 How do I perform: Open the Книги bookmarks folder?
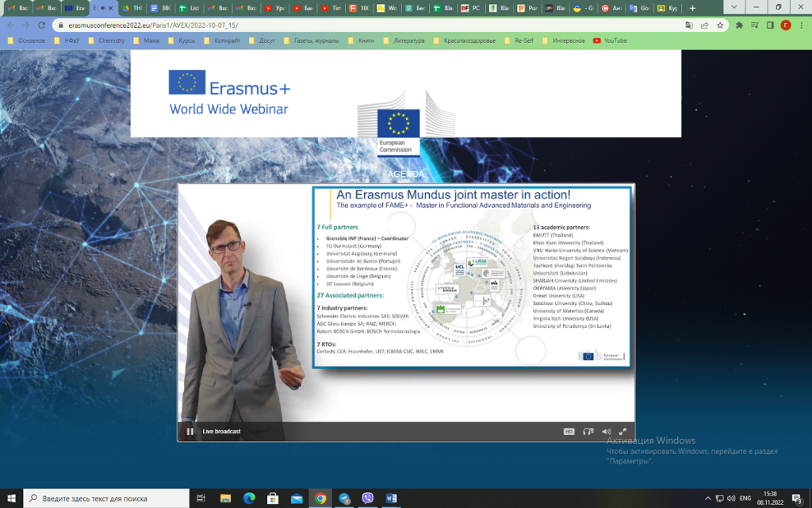[361, 40]
